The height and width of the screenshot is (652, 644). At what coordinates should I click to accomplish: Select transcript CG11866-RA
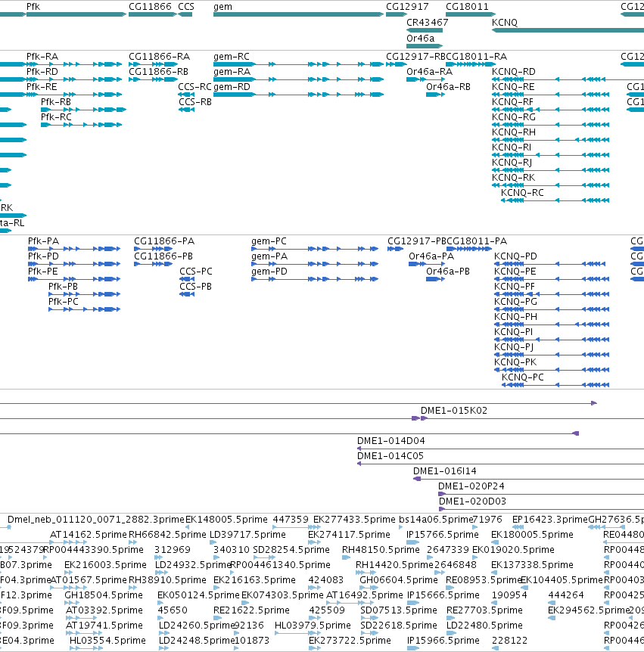153,64
